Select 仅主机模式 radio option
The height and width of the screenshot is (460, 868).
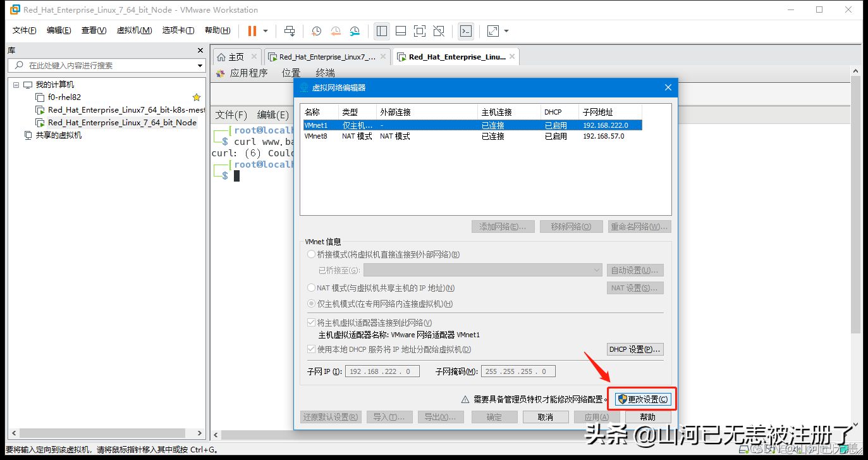[x=310, y=304]
